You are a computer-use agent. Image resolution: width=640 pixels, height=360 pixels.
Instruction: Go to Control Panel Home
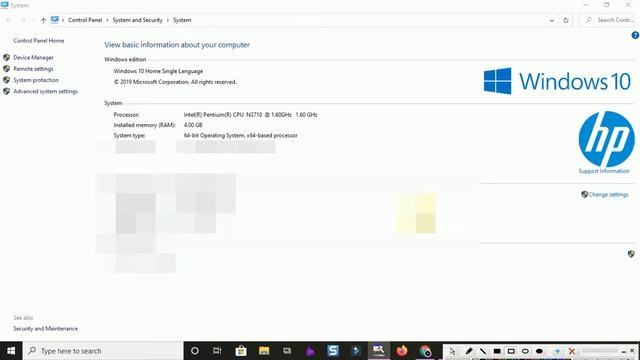point(38,41)
